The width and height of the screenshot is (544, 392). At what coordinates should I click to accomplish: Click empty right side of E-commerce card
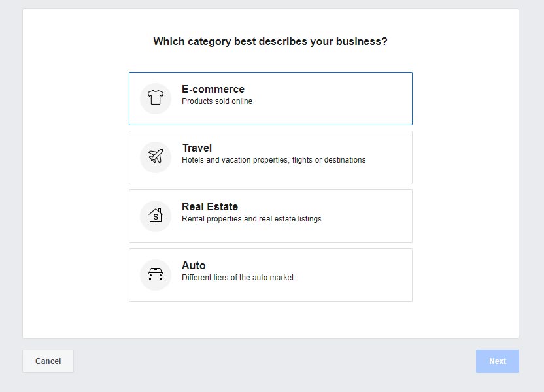click(366, 98)
